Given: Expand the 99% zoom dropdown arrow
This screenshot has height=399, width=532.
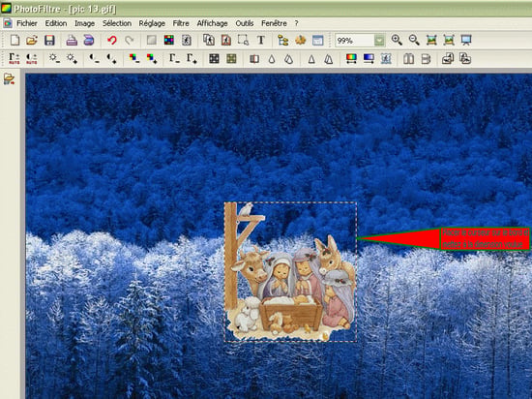Looking at the screenshot, I should [x=380, y=41].
